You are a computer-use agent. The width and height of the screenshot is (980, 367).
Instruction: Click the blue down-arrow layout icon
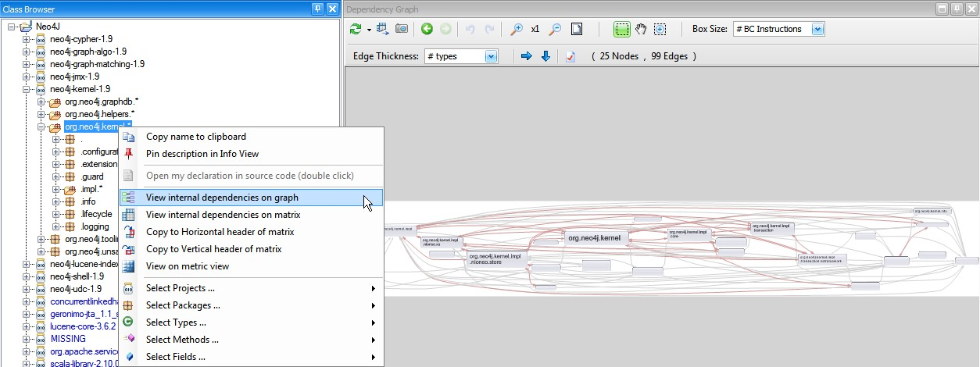[x=545, y=56]
